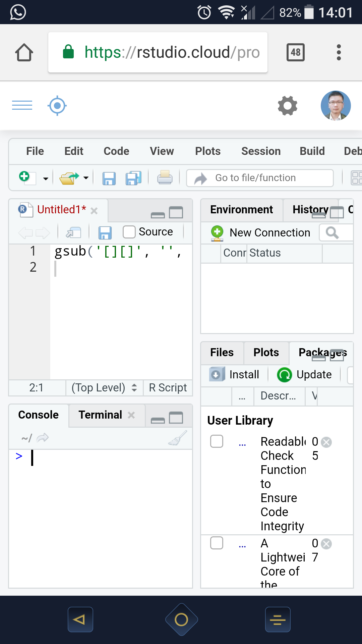Viewport: 362px width, 644px height.
Task: Switch to the lower-right Plots tab
Action: pyautogui.click(x=266, y=353)
